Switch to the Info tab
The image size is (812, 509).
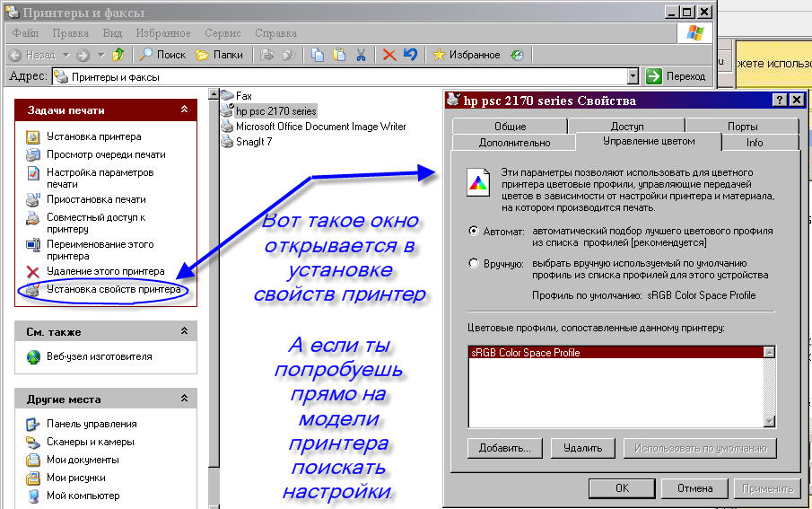(x=755, y=143)
